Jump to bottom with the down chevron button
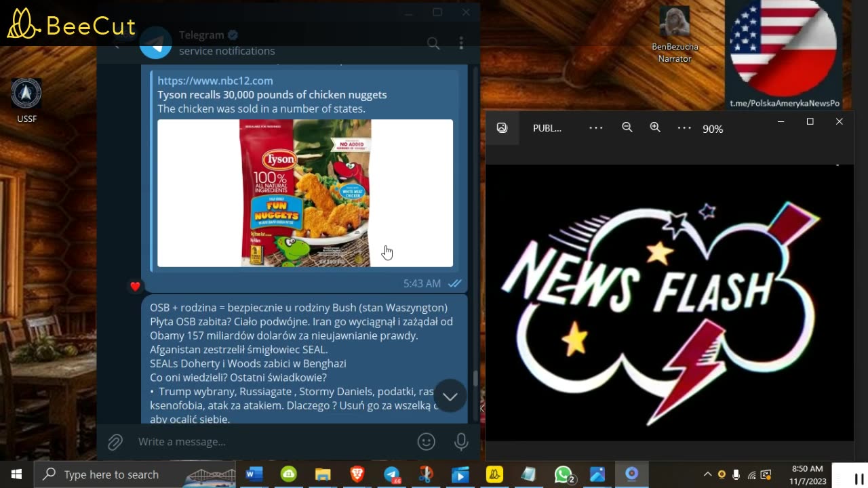 [450, 396]
